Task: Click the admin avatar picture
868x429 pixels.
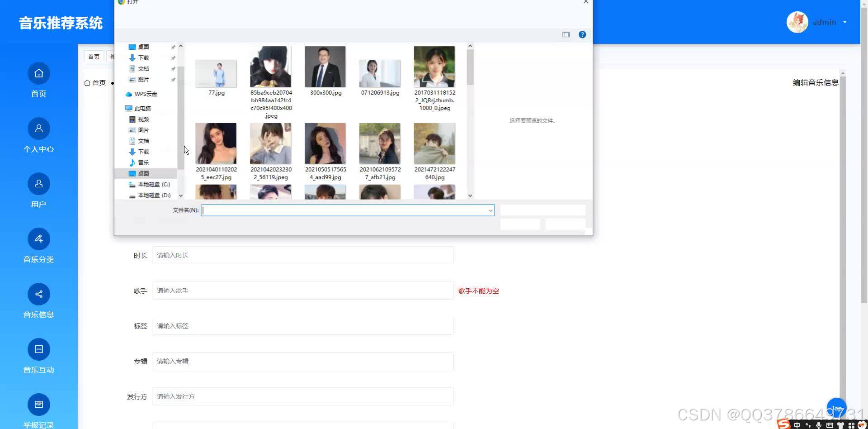Action: tap(797, 22)
